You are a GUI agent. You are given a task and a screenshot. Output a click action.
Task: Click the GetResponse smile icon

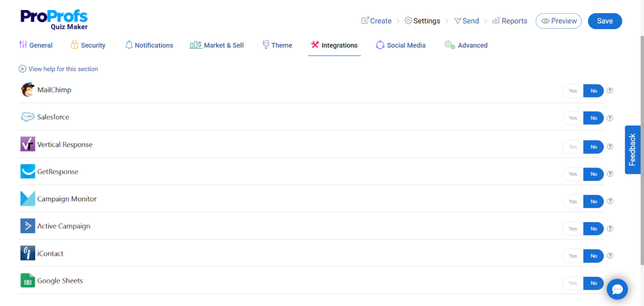(x=28, y=171)
